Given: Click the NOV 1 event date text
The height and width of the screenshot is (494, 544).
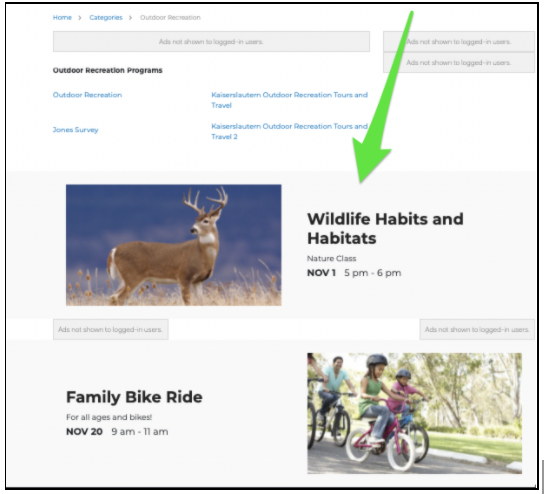Looking at the screenshot, I should coord(321,273).
